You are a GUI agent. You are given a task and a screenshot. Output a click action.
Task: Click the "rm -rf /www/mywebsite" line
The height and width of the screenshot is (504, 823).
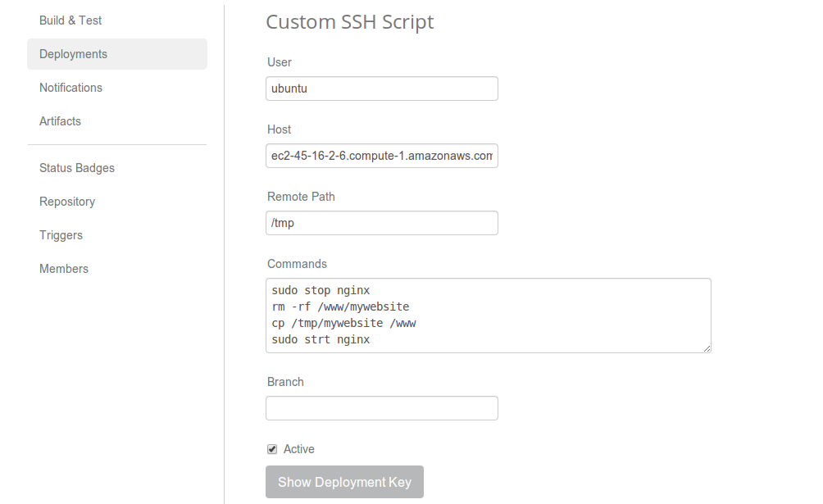point(340,306)
